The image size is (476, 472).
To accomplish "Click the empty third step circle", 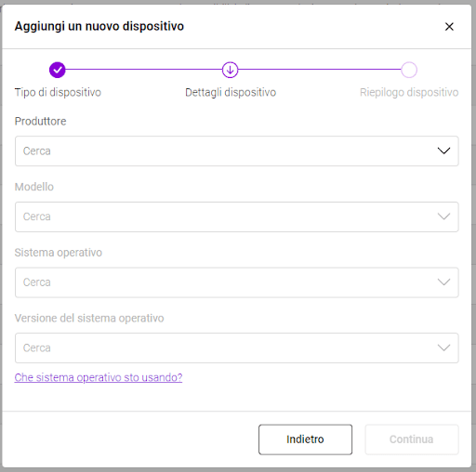I will (x=409, y=70).
